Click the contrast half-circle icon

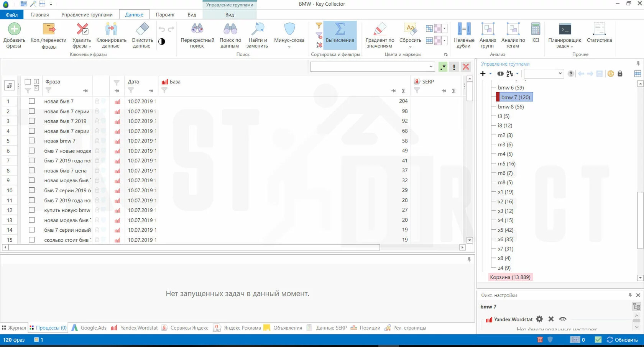[162, 41]
